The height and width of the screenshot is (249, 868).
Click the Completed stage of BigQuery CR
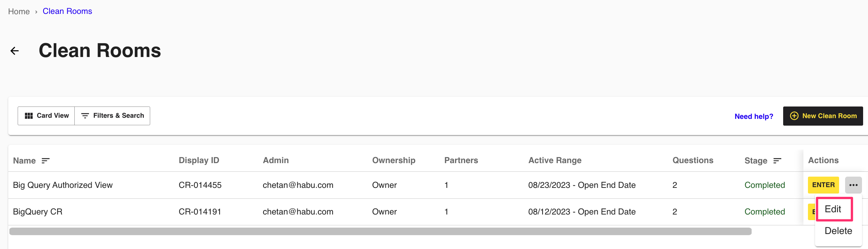coord(764,212)
